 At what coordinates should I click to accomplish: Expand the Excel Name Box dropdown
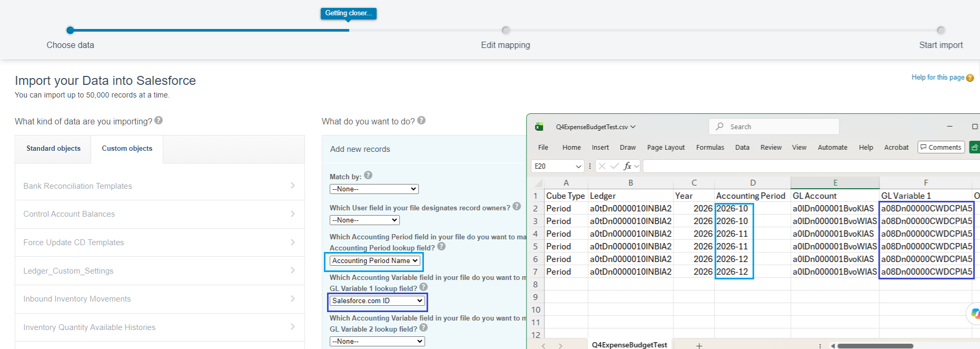(578, 166)
